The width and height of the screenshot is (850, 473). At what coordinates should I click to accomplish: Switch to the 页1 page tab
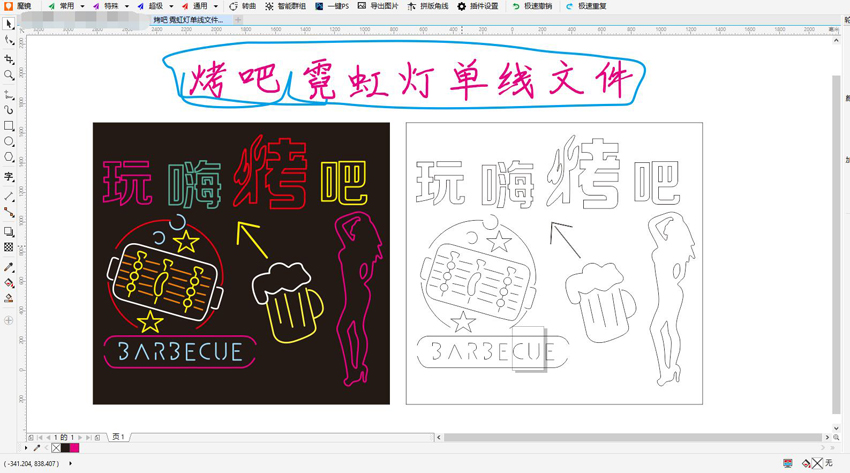coord(118,437)
